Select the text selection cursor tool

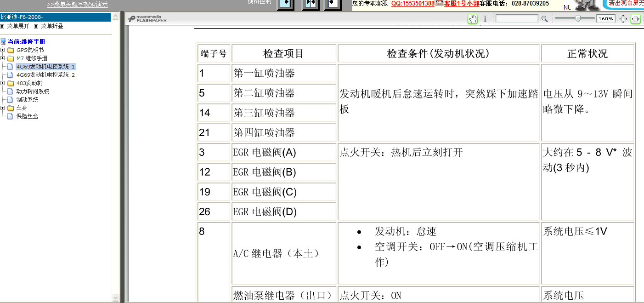click(x=485, y=19)
